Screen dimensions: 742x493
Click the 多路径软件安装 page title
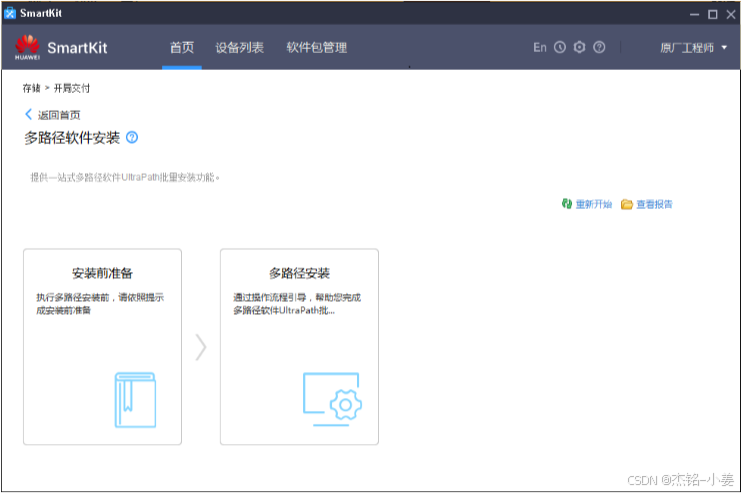coord(72,138)
